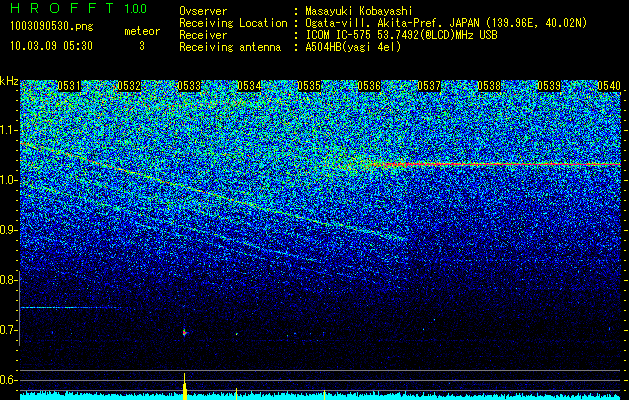The height and width of the screenshot is (400, 629).
Task: Click the 0535 time marker
Action: pos(309,86)
